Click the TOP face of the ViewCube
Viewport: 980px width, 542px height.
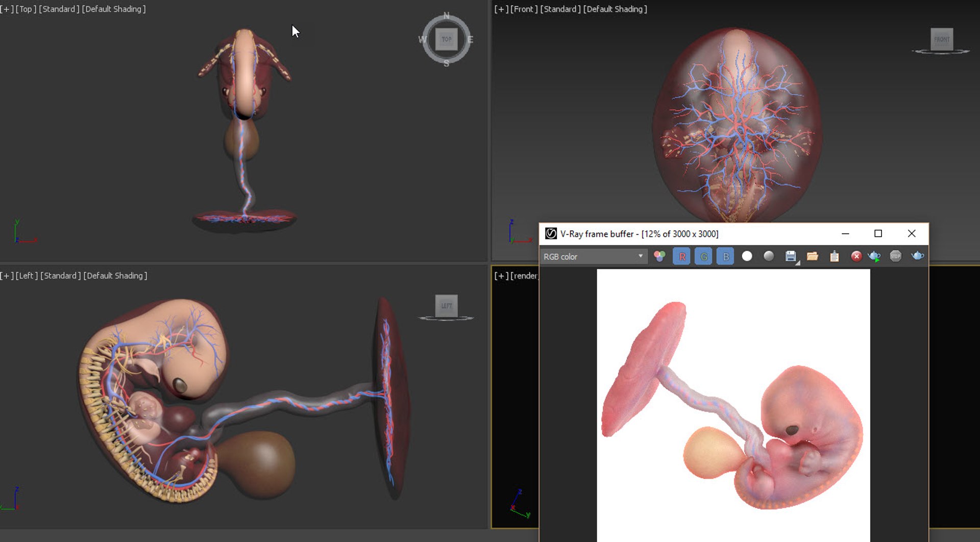pos(447,39)
